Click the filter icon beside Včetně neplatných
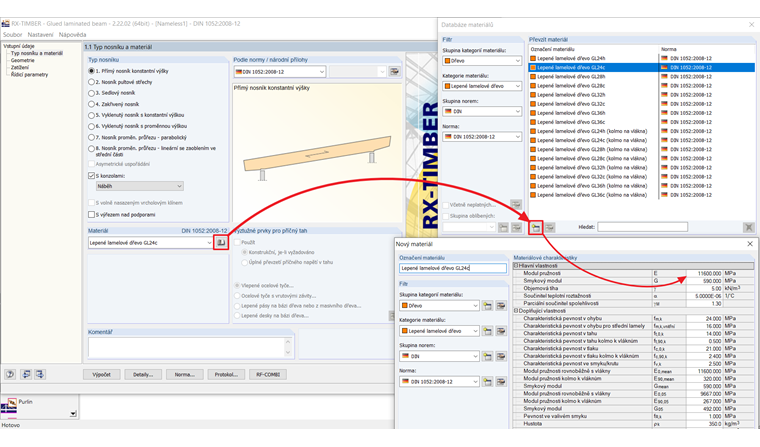Screen dimensions: 760x447 pos(516,205)
